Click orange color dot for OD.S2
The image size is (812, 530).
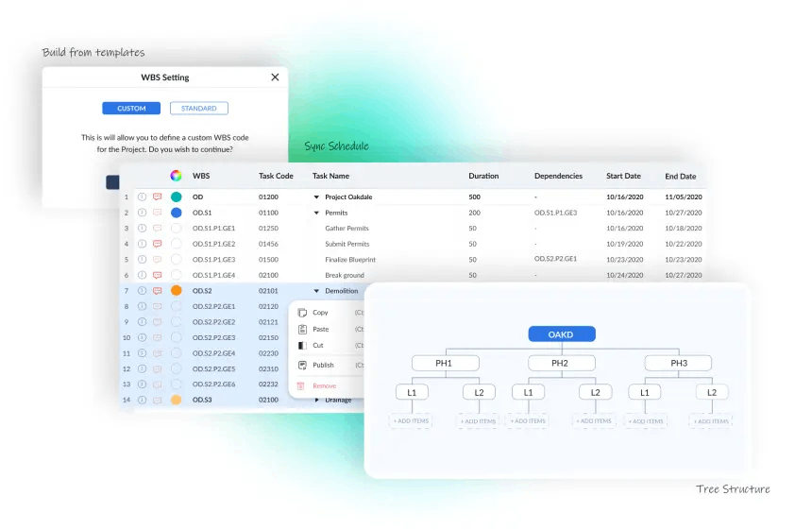click(x=176, y=291)
